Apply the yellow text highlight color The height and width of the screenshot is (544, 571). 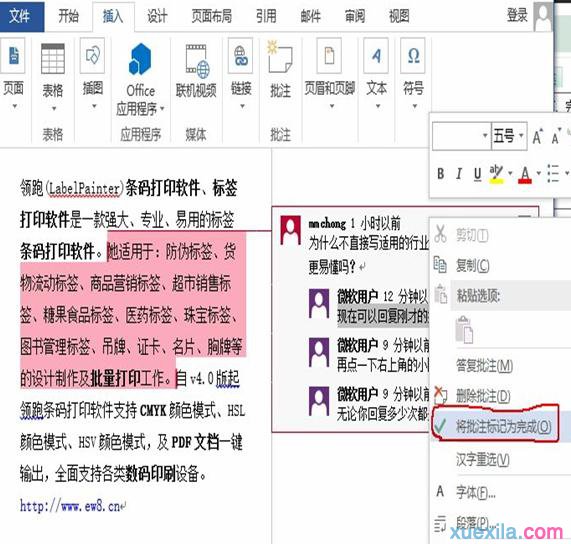pyautogui.click(x=496, y=174)
